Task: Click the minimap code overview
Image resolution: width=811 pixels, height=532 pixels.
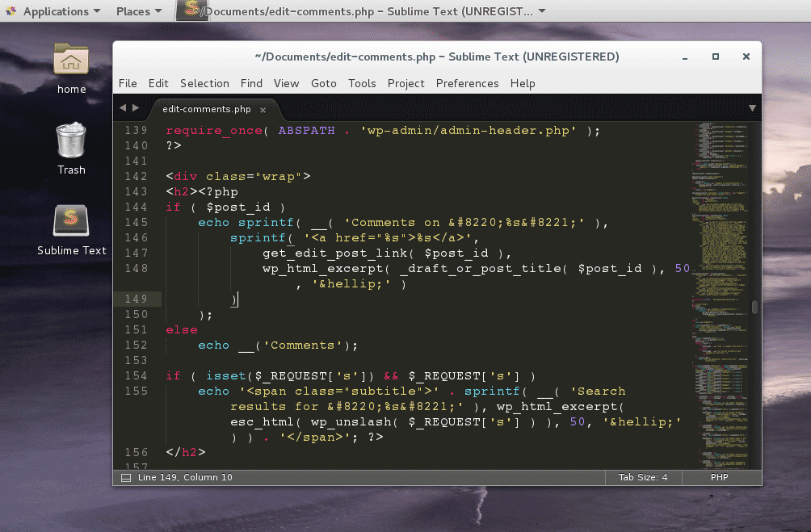Action: pyautogui.click(x=721, y=295)
